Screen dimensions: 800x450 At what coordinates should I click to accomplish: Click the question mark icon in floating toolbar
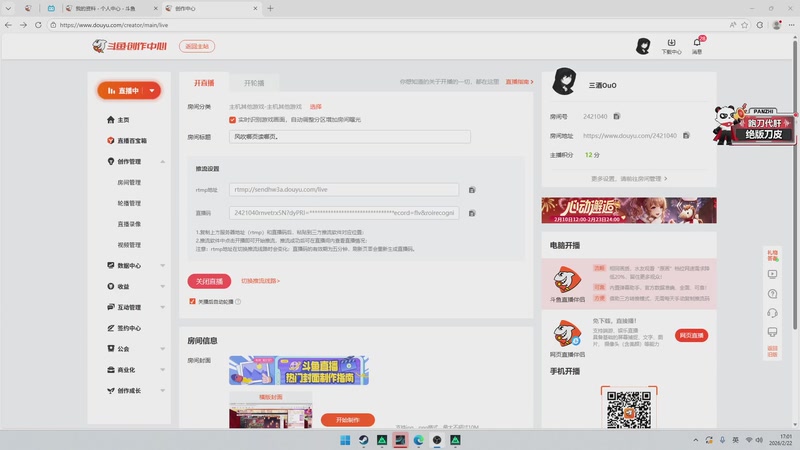click(772, 294)
